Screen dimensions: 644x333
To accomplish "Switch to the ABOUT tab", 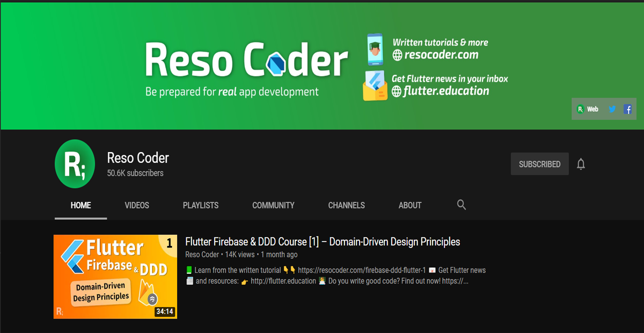I will point(410,205).
